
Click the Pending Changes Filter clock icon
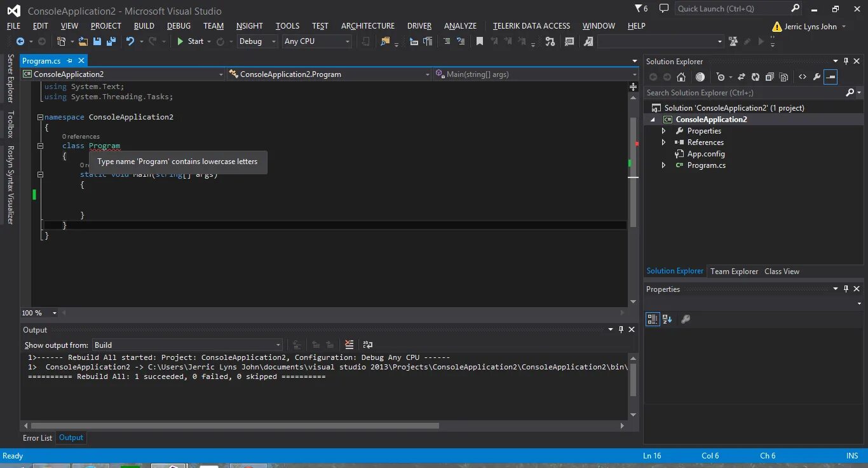click(720, 77)
